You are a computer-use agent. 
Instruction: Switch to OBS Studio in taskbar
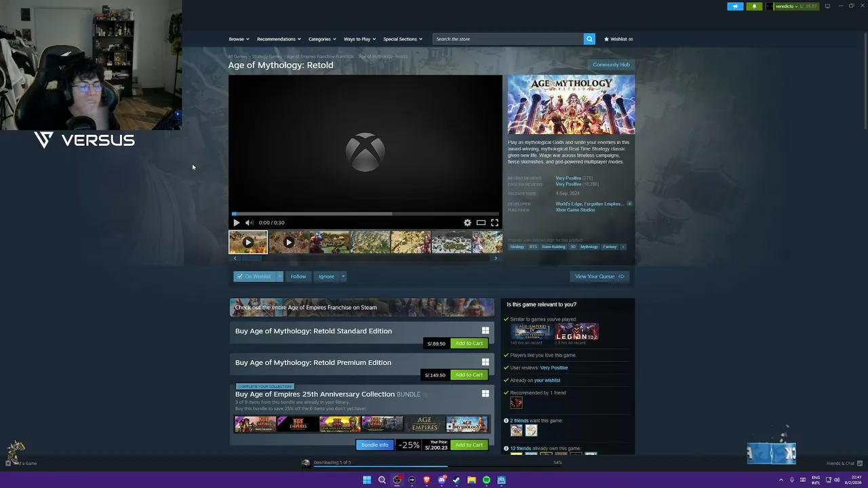coord(397,480)
